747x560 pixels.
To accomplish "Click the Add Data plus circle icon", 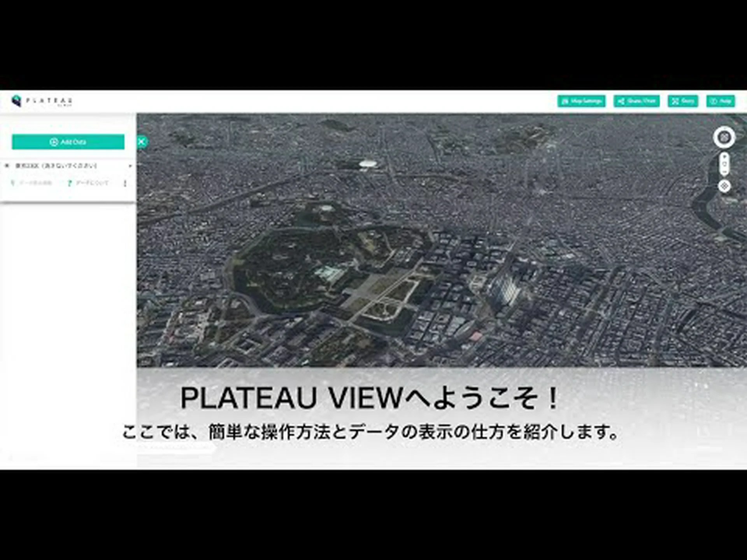I will (54, 142).
